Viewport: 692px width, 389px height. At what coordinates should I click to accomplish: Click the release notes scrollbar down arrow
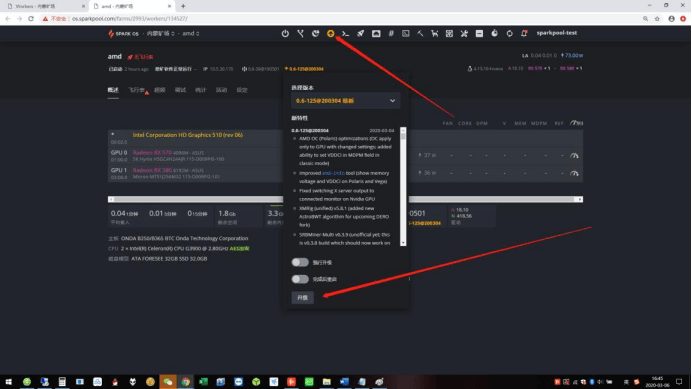(x=403, y=243)
